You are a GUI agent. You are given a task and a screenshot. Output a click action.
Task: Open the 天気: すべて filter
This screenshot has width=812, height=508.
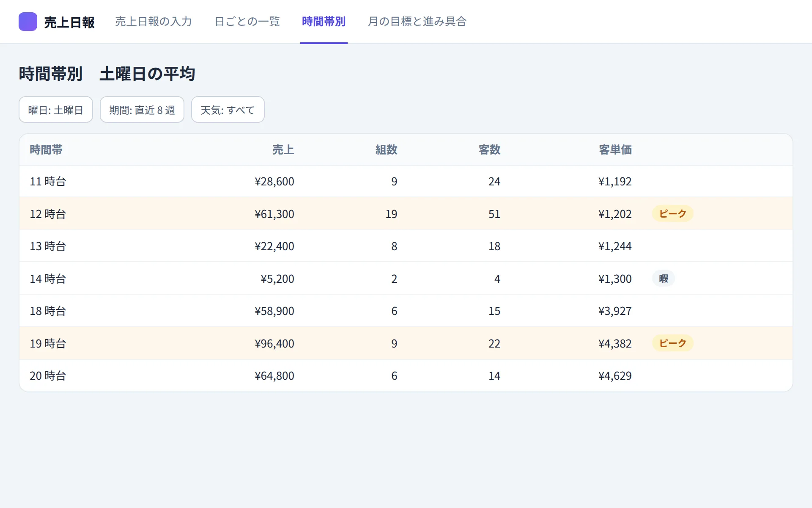pyautogui.click(x=228, y=110)
